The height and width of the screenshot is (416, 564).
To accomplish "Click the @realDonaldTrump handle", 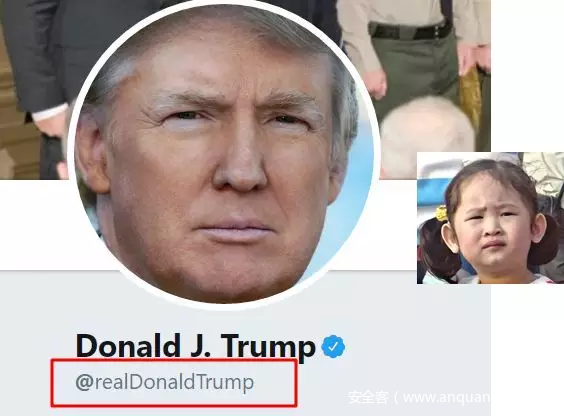I will point(165,382).
